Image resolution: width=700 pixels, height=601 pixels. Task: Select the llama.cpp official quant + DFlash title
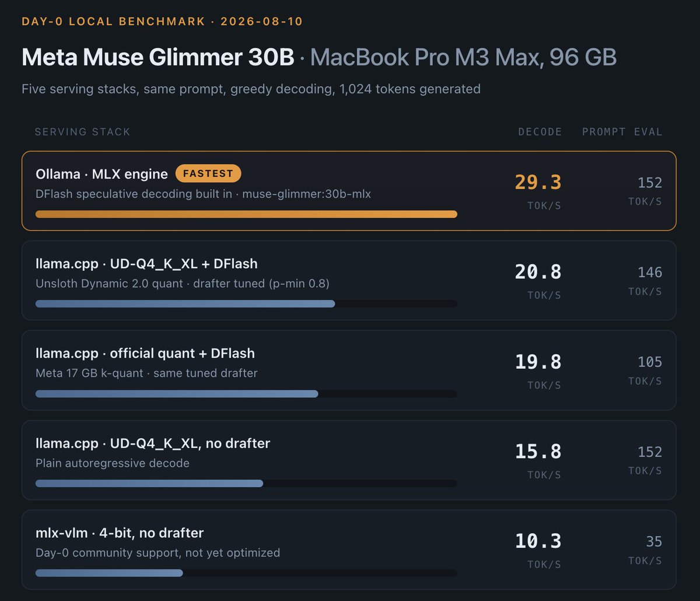(x=145, y=353)
